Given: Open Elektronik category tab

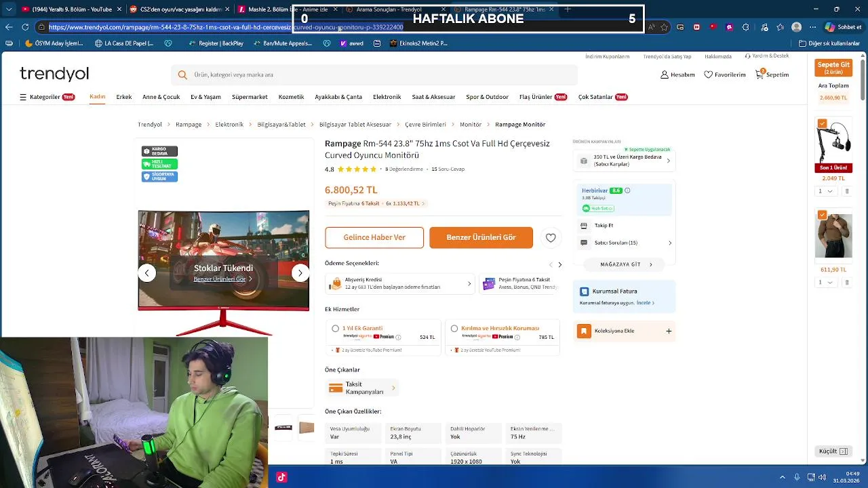Looking at the screenshot, I should (387, 97).
